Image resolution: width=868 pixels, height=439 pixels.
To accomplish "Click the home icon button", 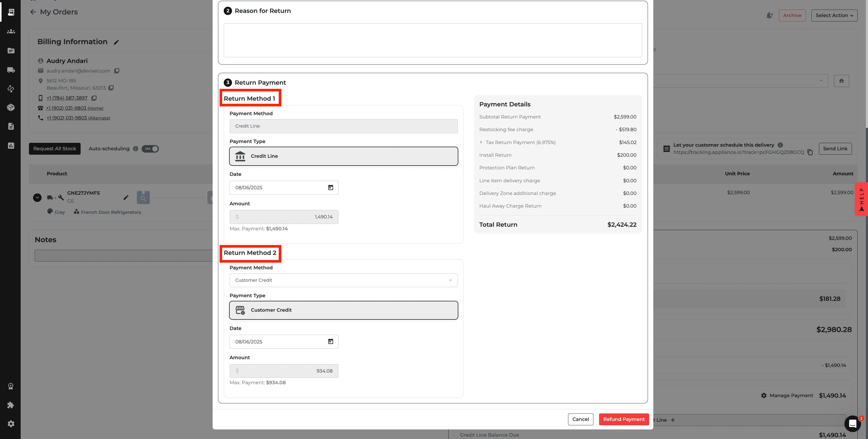I will (841, 81).
